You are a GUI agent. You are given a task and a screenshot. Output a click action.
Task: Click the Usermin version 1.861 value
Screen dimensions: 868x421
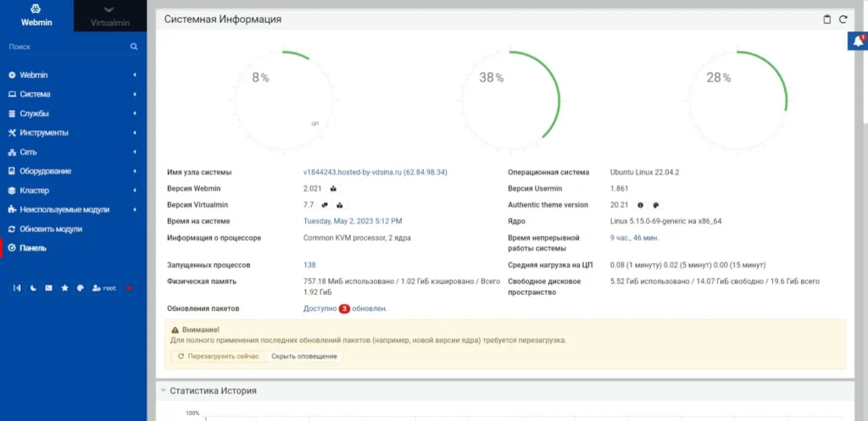[619, 189]
